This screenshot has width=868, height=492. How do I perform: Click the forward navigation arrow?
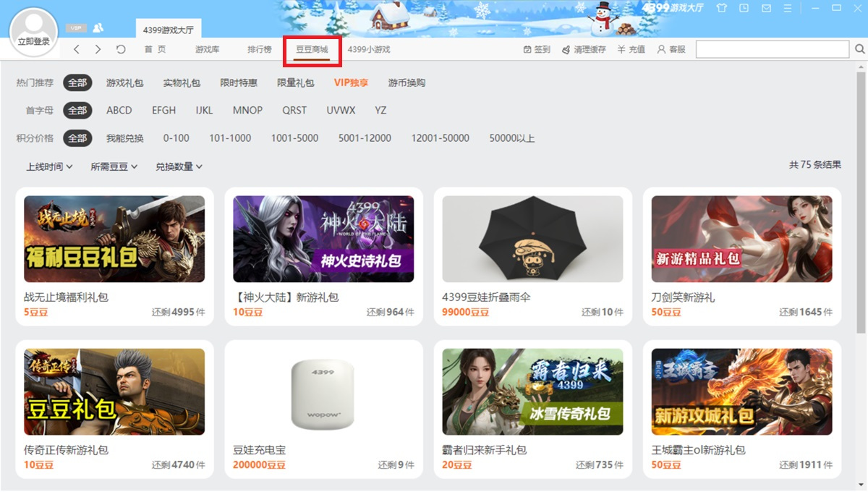point(98,49)
